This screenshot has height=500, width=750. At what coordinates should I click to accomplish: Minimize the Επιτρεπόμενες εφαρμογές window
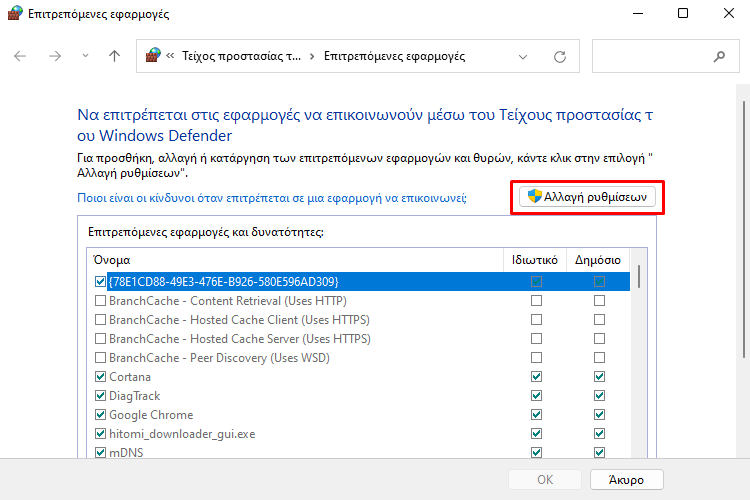pyautogui.click(x=638, y=13)
